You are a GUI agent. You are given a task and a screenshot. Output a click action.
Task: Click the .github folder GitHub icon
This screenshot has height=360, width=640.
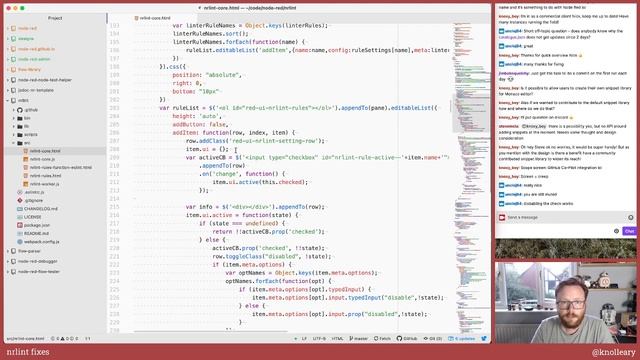coord(20,110)
